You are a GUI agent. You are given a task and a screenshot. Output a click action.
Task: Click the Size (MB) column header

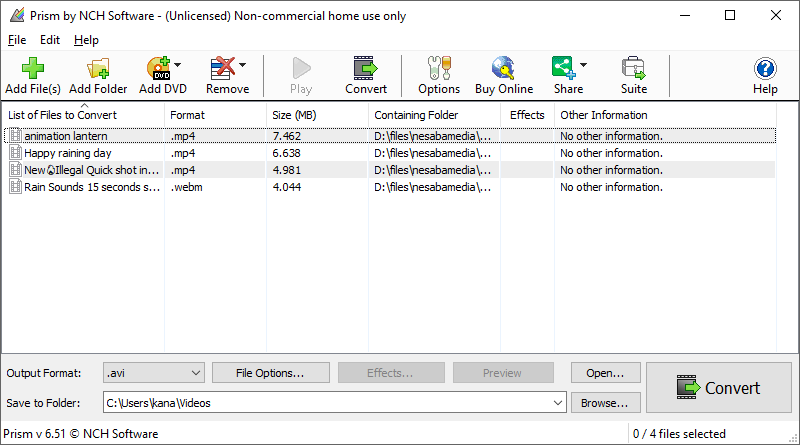[x=317, y=115]
